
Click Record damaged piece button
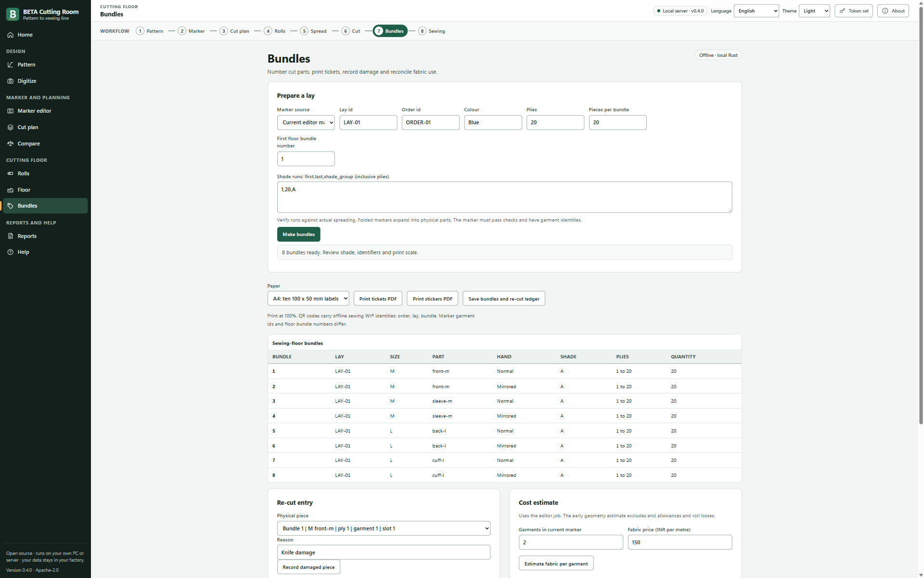[x=308, y=567]
